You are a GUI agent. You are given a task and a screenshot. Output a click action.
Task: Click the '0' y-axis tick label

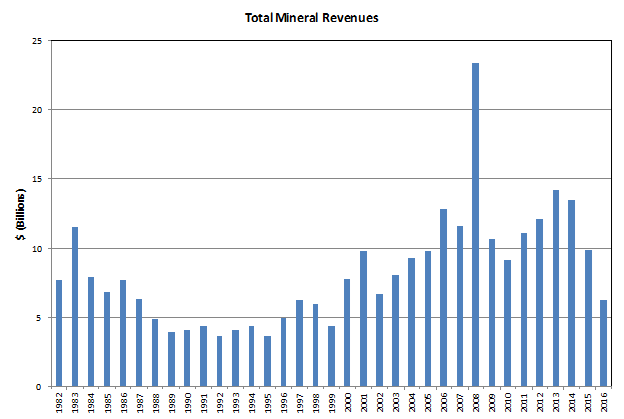click(x=39, y=387)
